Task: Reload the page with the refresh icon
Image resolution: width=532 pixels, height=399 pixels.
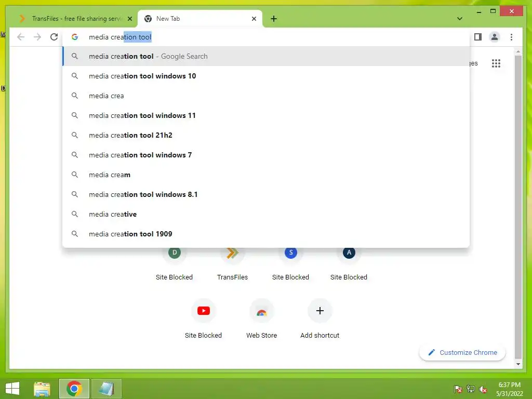Action: click(54, 37)
